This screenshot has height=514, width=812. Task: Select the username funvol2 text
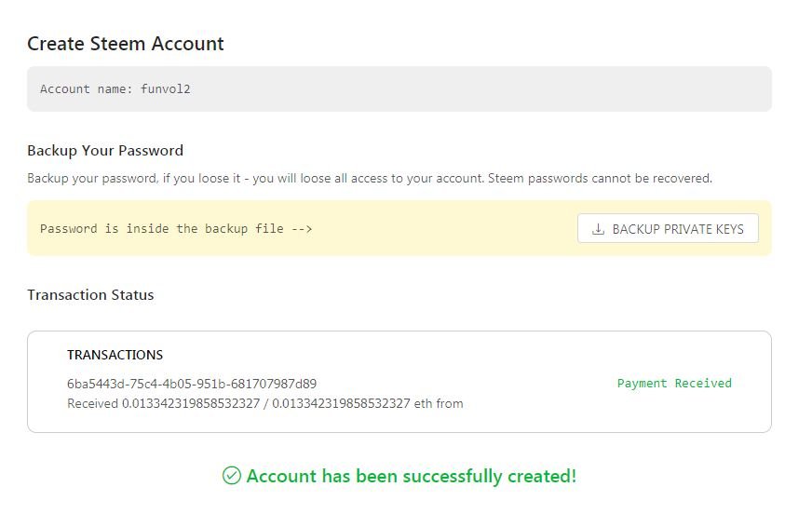[166, 89]
